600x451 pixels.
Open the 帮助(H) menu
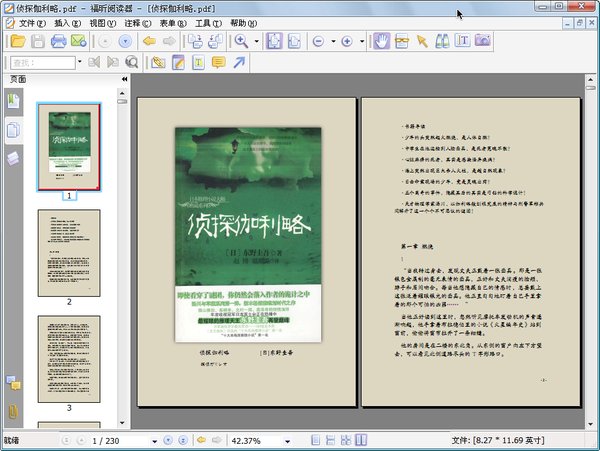click(x=244, y=22)
